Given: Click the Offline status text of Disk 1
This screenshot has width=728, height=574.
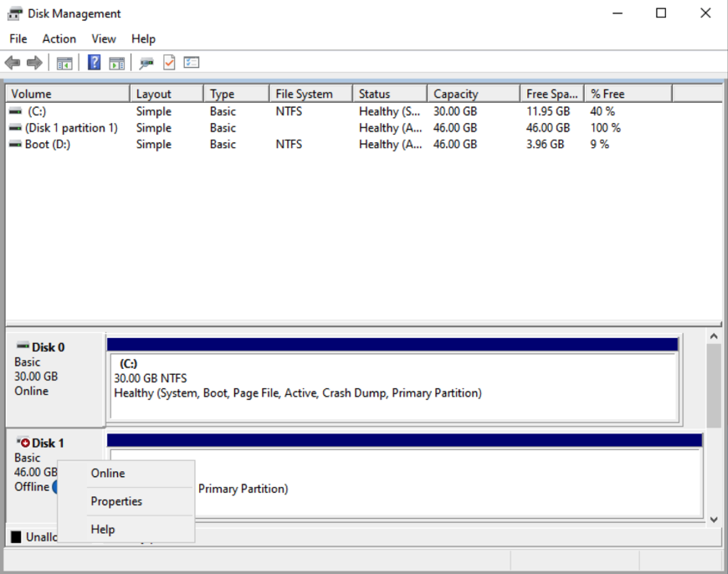Looking at the screenshot, I should tap(32, 487).
